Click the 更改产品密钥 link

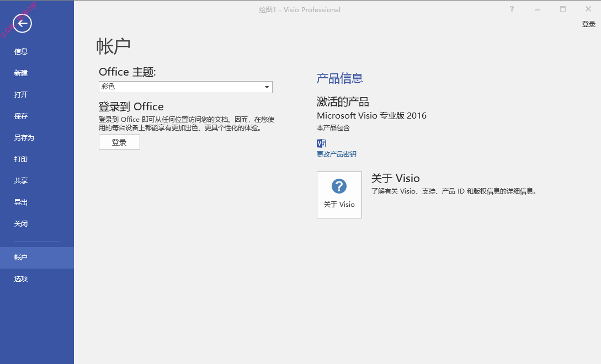tap(337, 154)
